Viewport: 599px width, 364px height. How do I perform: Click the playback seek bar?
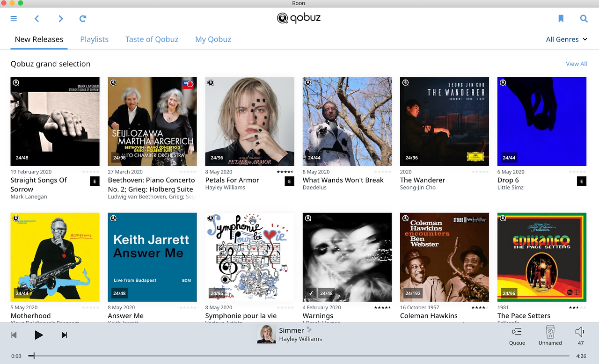click(x=299, y=356)
